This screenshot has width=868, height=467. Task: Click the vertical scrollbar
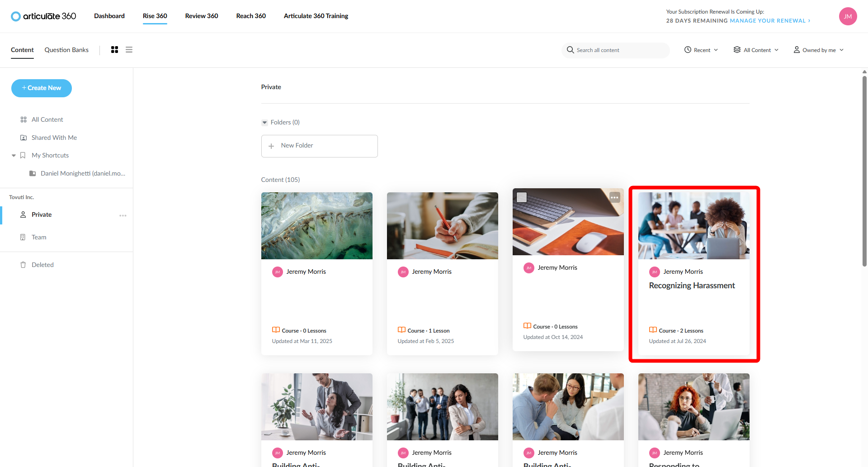point(864,171)
